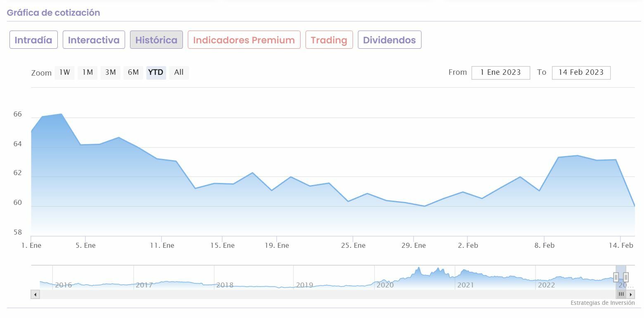Click the navigator scroll-left arrow
The image size is (644, 318).
pyautogui.click(x=35, y=294)
